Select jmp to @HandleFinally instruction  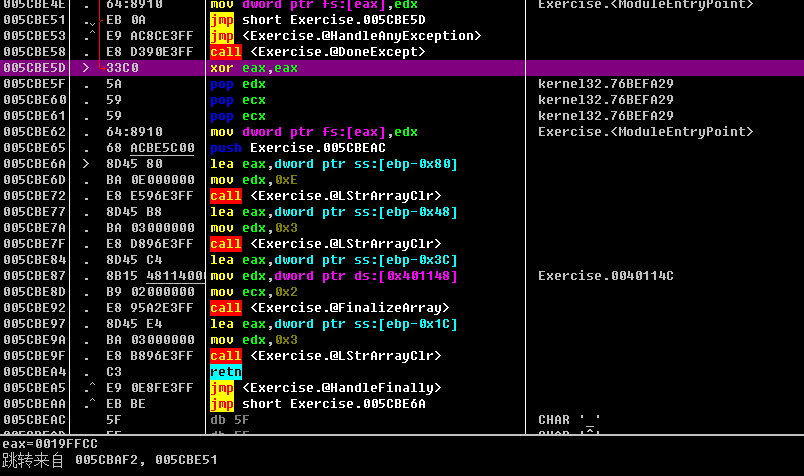(x=326, y=388)
